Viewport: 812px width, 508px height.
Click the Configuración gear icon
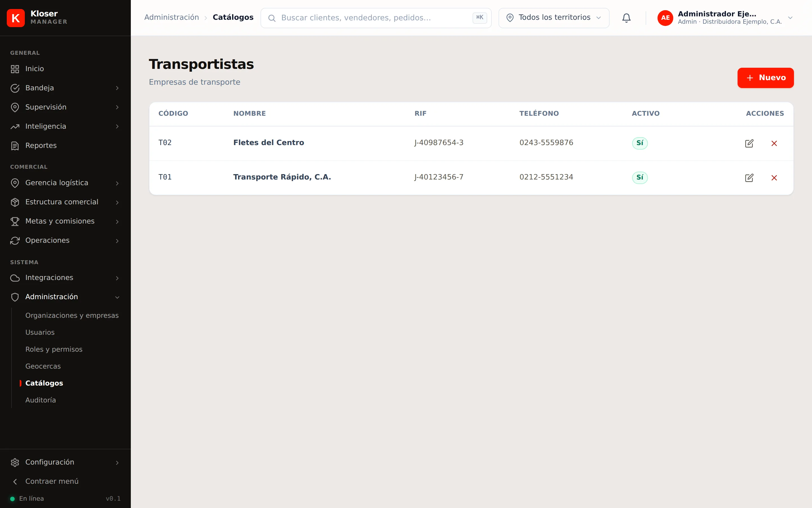point(15,462)
